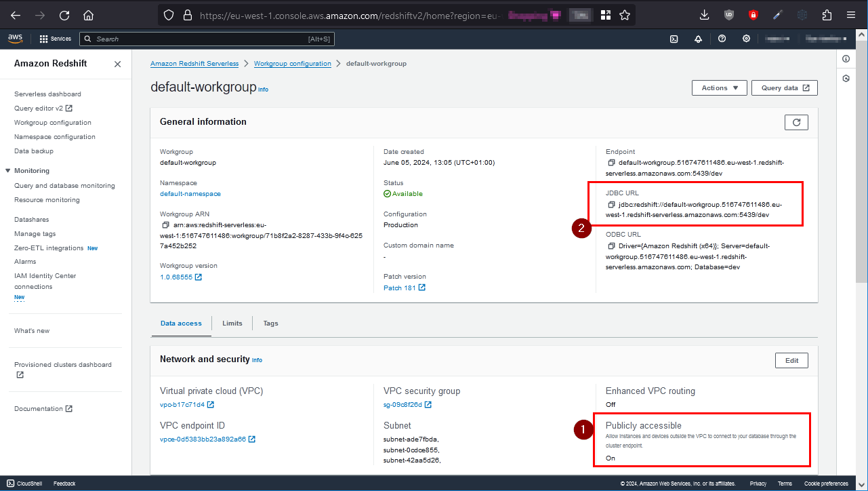Open VPC link vpc-b17c71d4

(187, 405)
